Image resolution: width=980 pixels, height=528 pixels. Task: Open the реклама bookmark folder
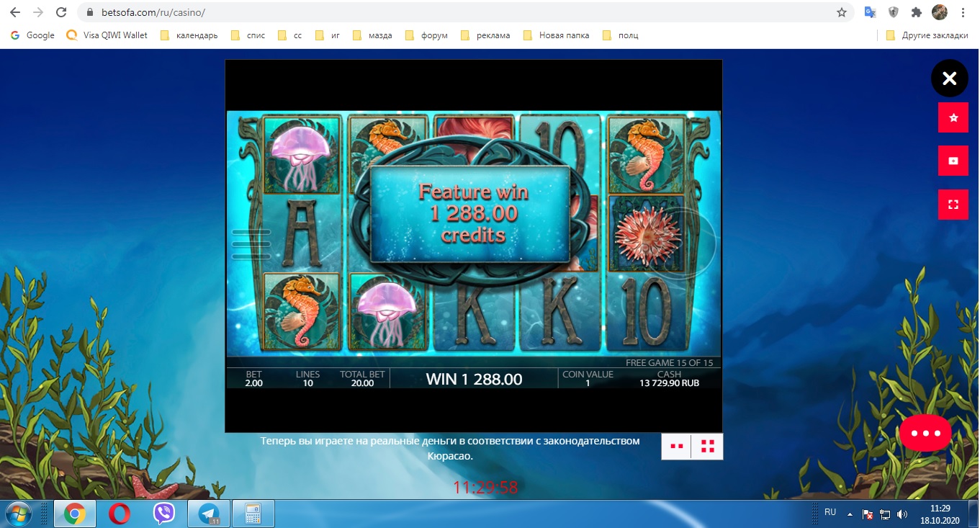(485, 35)
